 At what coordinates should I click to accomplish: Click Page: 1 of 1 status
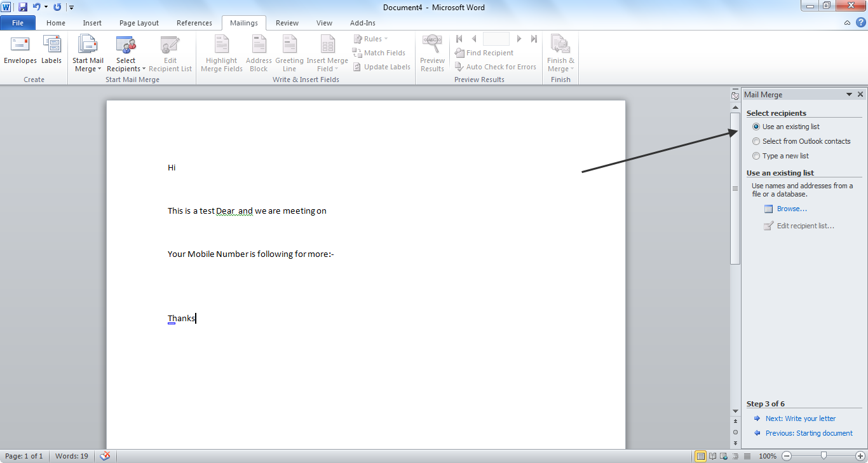(x=24, y=456)
